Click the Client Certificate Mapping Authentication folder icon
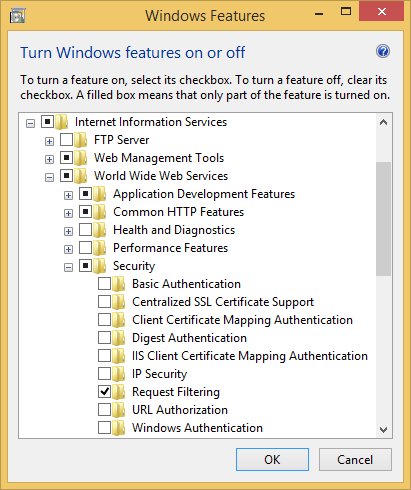Viewport: 411px width, 490px height. (x=119, y=320)
